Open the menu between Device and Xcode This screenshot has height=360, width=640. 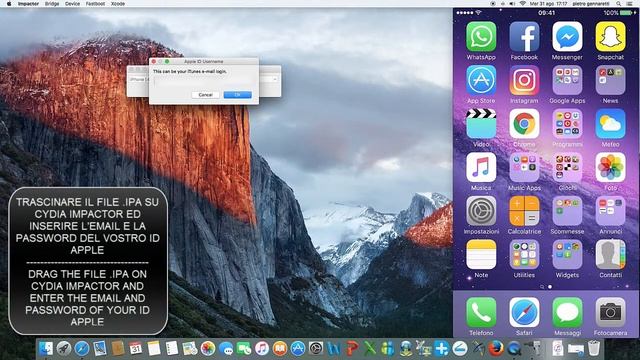point(96,4)
